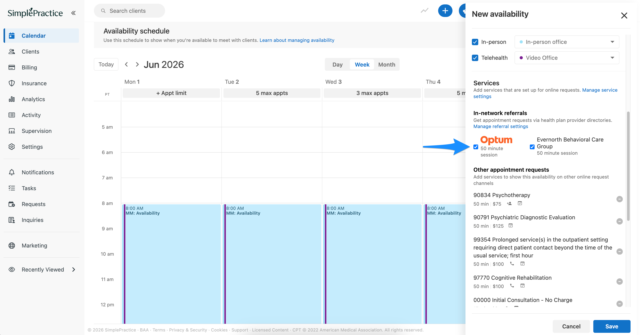
Task: Remove 00000 Initial Consultation service
Action: pos(620,304)
